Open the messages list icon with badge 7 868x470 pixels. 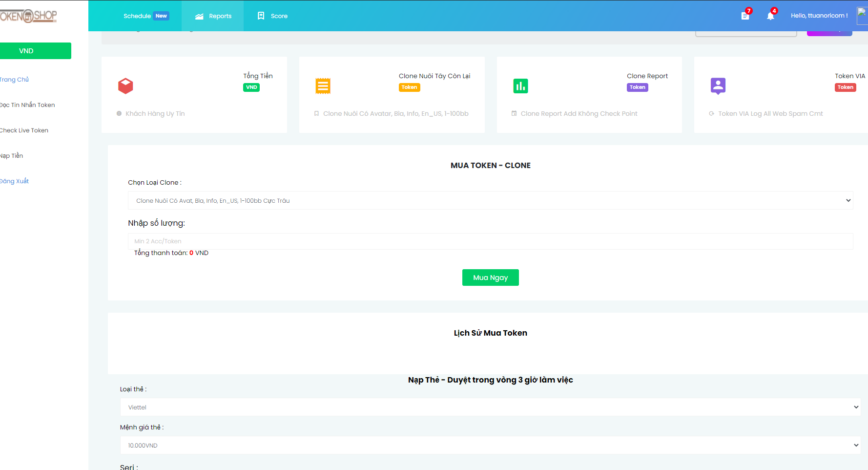pyautogui.click(x=745, y=16)
